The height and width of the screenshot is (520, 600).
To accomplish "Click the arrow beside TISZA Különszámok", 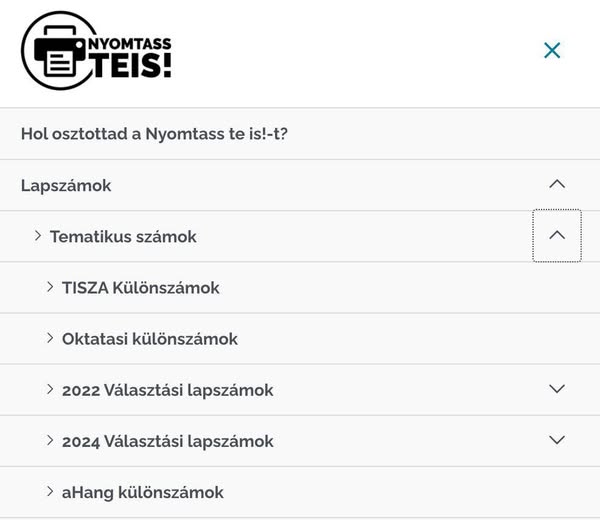I will pyautogui.click(x=50, y=287).
